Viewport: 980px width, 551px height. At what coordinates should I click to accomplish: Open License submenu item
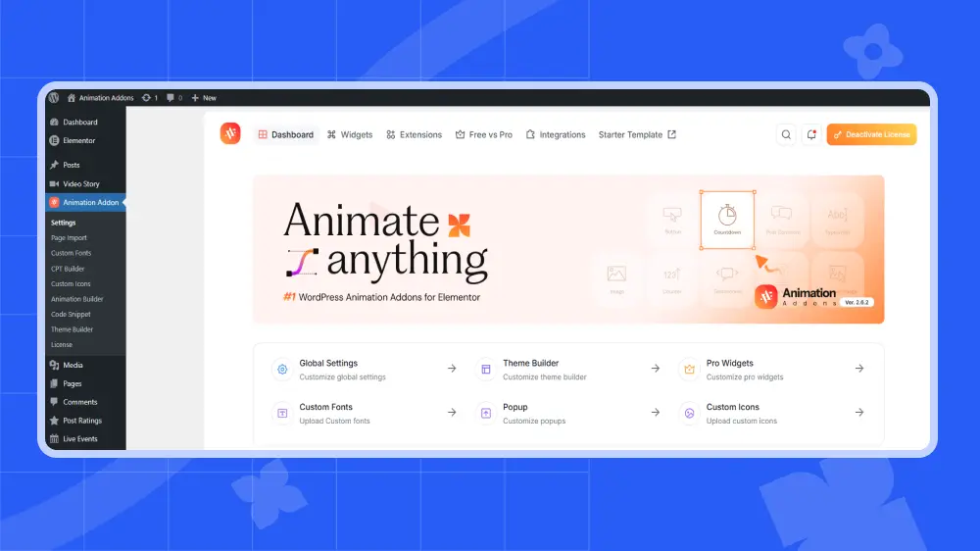(61, 344)
